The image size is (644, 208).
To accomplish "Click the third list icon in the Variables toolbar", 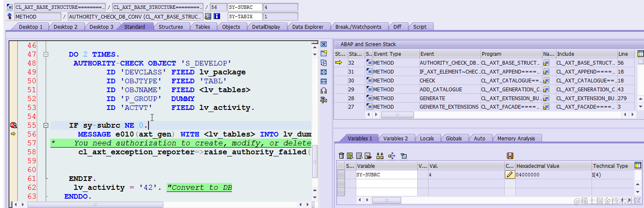I will click(359, 156).
